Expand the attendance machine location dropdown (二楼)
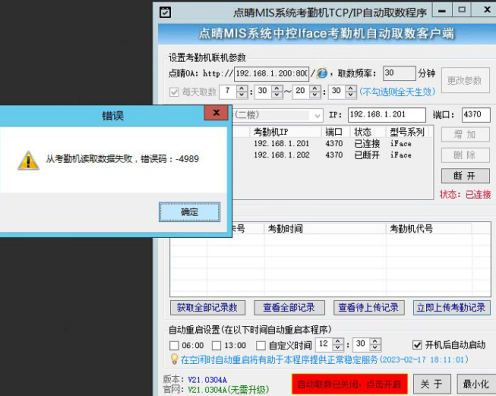 317,116
